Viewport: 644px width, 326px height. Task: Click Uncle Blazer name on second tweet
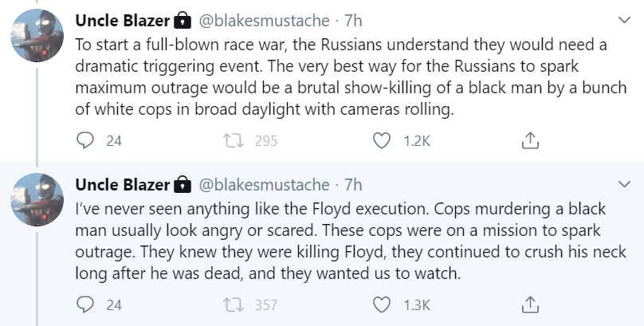(x=123, y=185)
